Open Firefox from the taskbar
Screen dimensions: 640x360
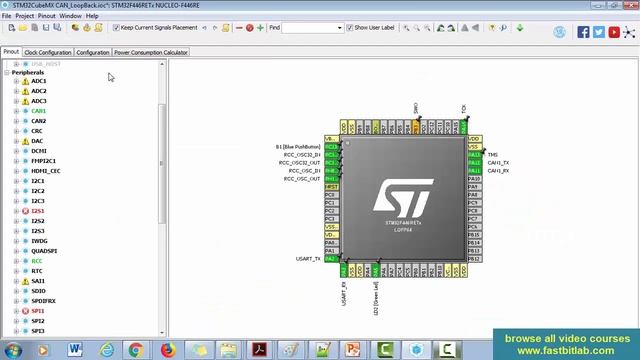pos(168,350)
